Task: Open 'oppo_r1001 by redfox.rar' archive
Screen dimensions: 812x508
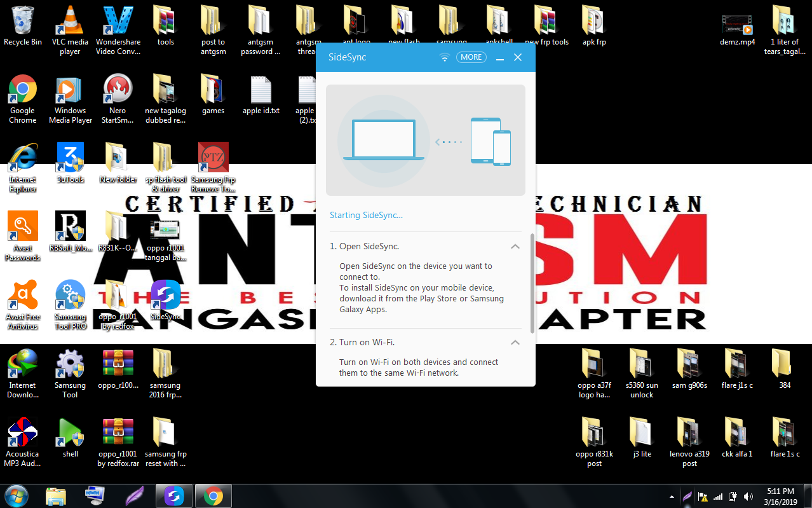Action: pyautogui.click(x=118, y=443)
